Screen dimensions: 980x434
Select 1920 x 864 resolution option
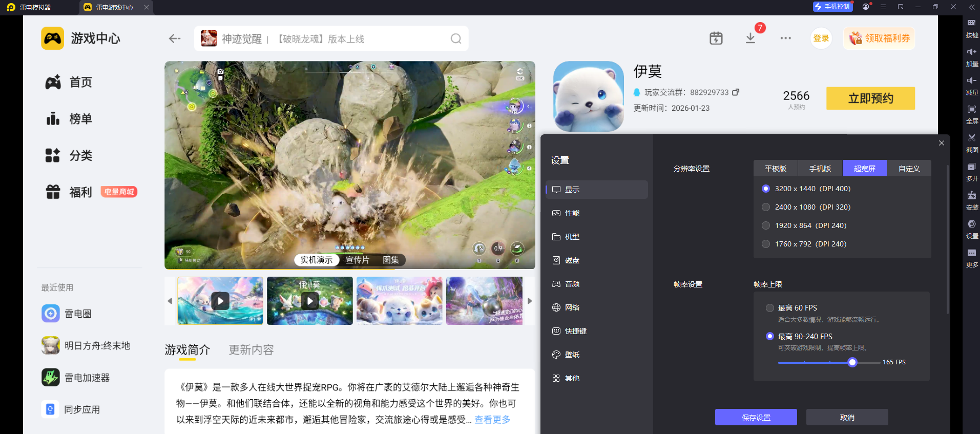coord(766,225)
